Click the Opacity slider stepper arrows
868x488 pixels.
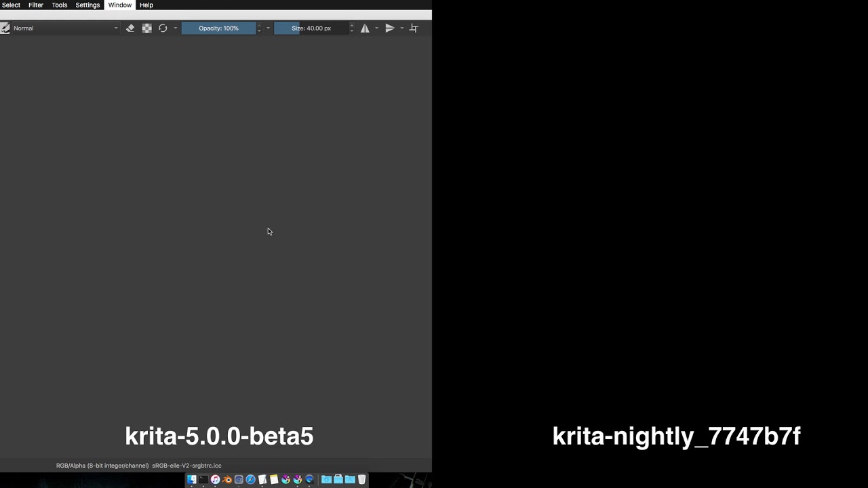coord(259,28)
